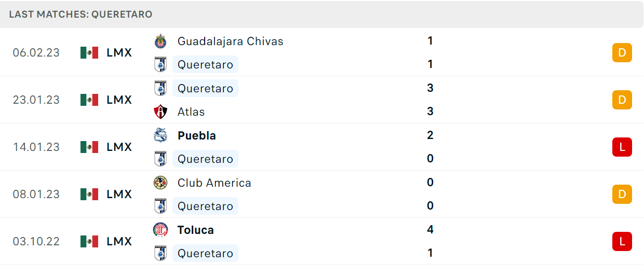Open the Guadalajara Chivas team link
Screen dimensions: 644x278
coord(231,41)
